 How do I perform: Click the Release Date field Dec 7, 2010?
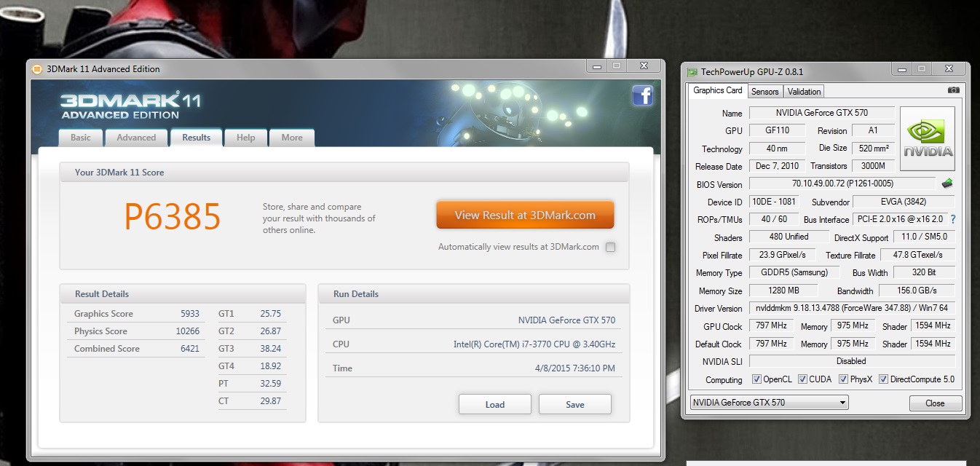(777, 166)
